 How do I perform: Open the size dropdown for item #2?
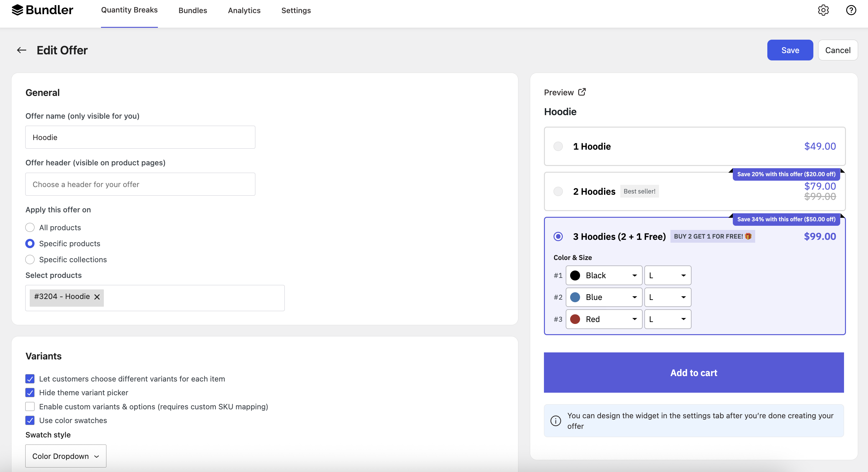click(668, 297)
